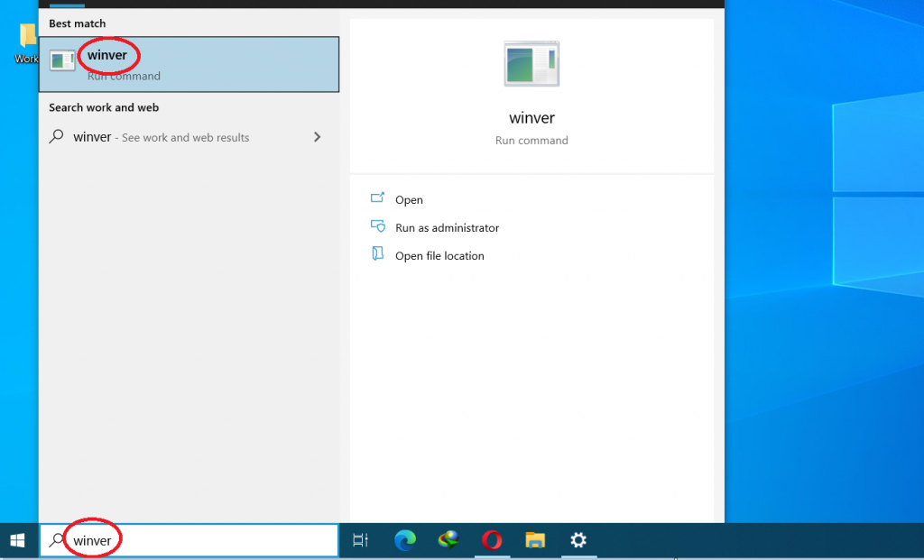Image resolution: width=924 pixels, height=560 pixels.
Task: Click the Run as administrator shield icon
Action: click(x=378, y=226)
